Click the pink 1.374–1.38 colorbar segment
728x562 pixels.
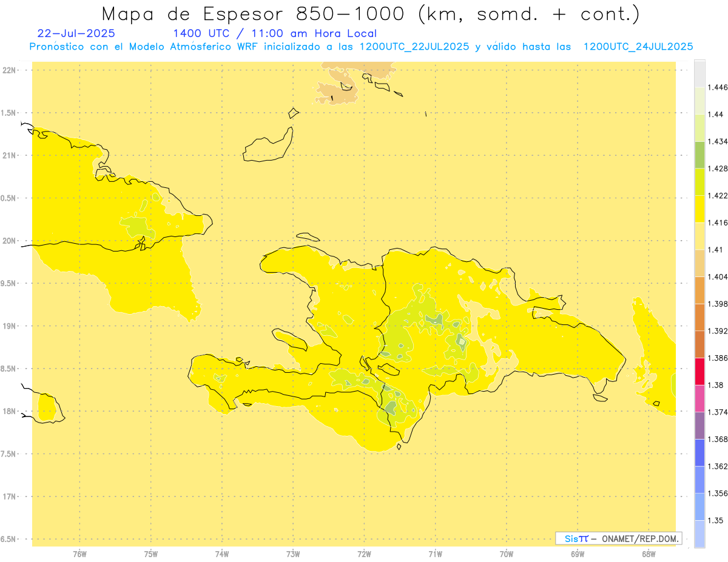[699, 398]
